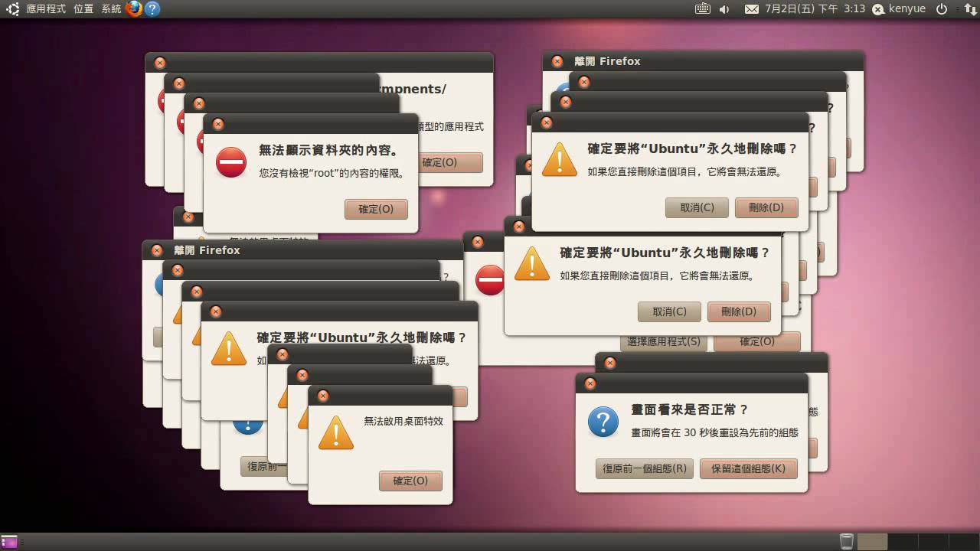Click warning triangle in the uppermost Ubuntu delete dialog
Screen dimensions: 980x551
point(559,160)
